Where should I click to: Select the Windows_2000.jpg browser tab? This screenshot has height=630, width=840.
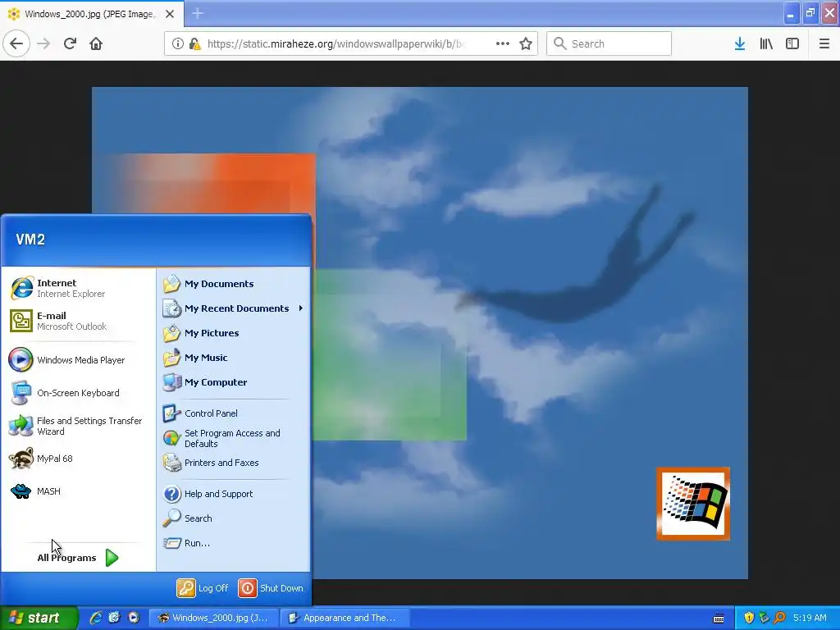tap(92, 14)
